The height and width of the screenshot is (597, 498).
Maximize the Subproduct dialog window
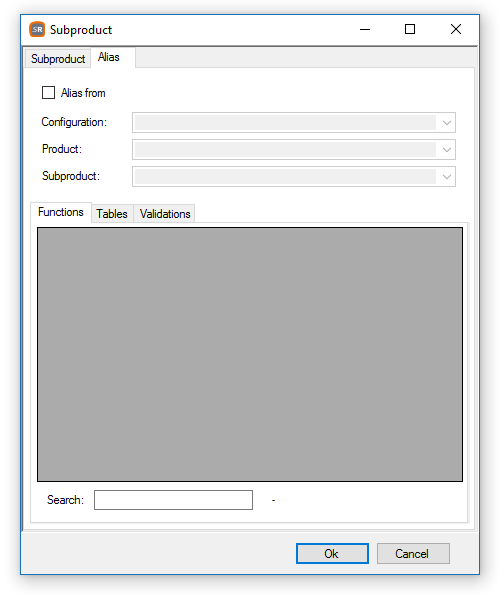(x=410, y=29)
